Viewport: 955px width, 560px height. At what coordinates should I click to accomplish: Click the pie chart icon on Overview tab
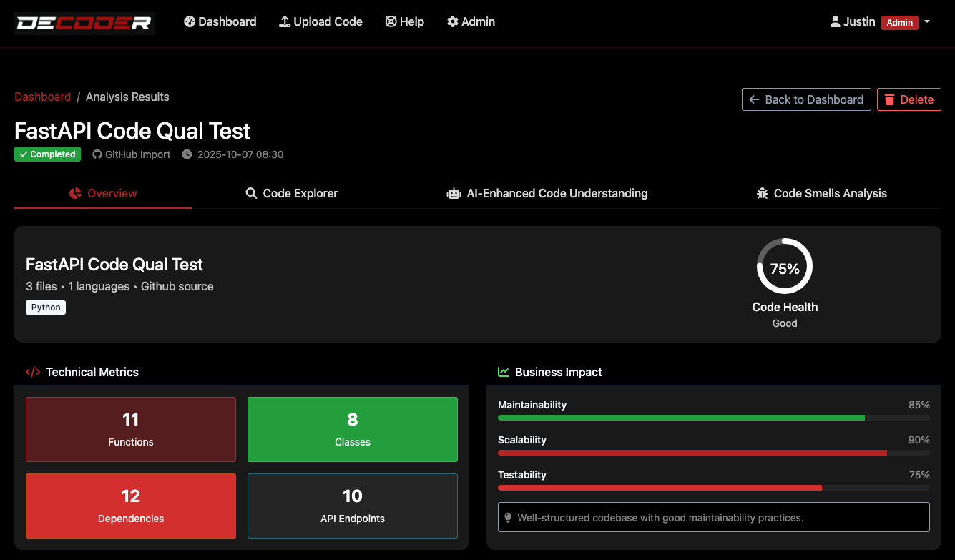click(x=75, y=193)
